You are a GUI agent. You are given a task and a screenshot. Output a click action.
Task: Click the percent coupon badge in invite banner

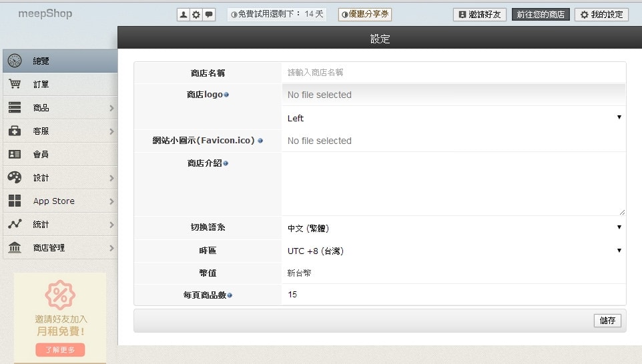(x=60, y=295)
